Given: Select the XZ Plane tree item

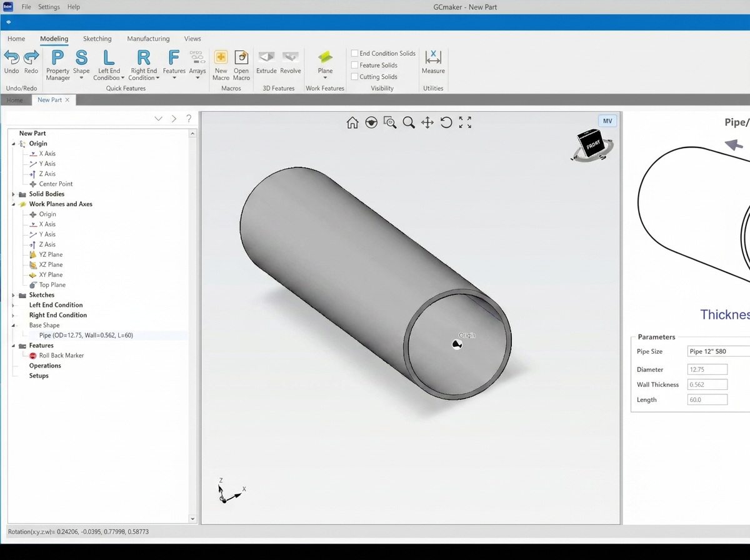Looking at the screenshot, I should [x=51, y=265].
